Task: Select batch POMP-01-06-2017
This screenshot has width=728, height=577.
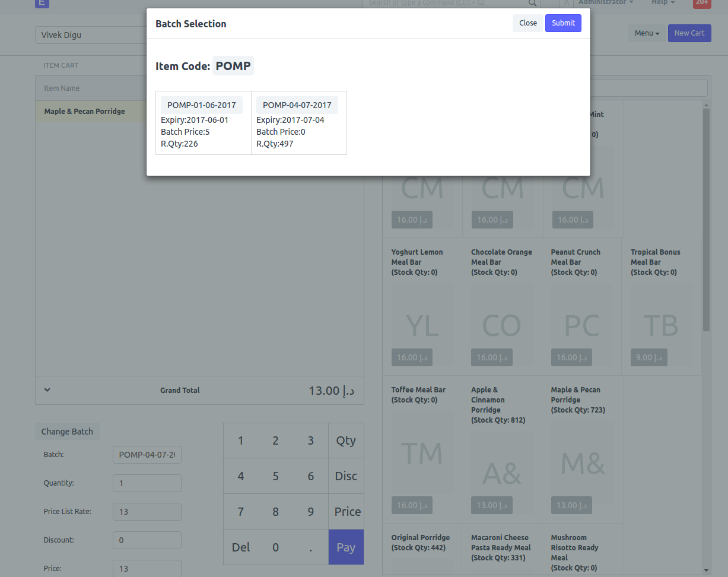Action: coord(202,105)
